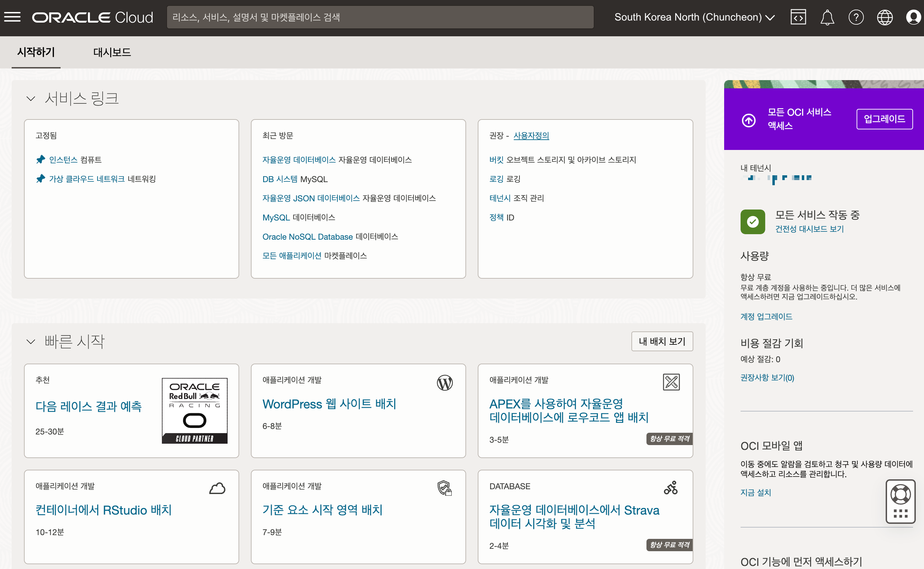This screenshot has width=924, height=569.
Task: Open the Cloud Shell developer tools icon
Action: pos(798,17)
